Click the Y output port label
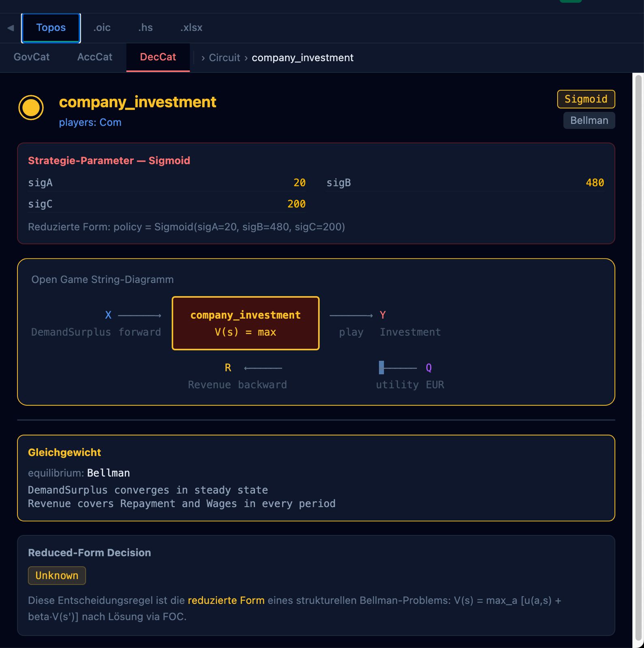The width and height of the screenshot is (644, 648). coord(383,315)
